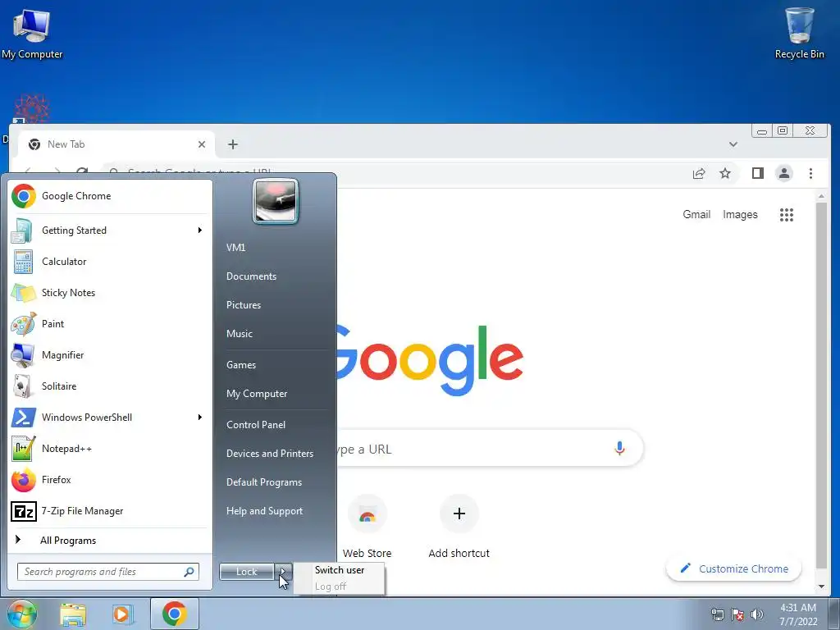The width and height of the screenshot is (840, 630).
Task: Click the taskbar clock
Action: tap(798, 614)
